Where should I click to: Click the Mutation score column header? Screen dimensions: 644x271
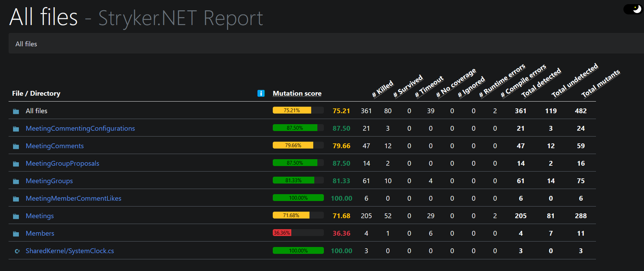(297, 93)
